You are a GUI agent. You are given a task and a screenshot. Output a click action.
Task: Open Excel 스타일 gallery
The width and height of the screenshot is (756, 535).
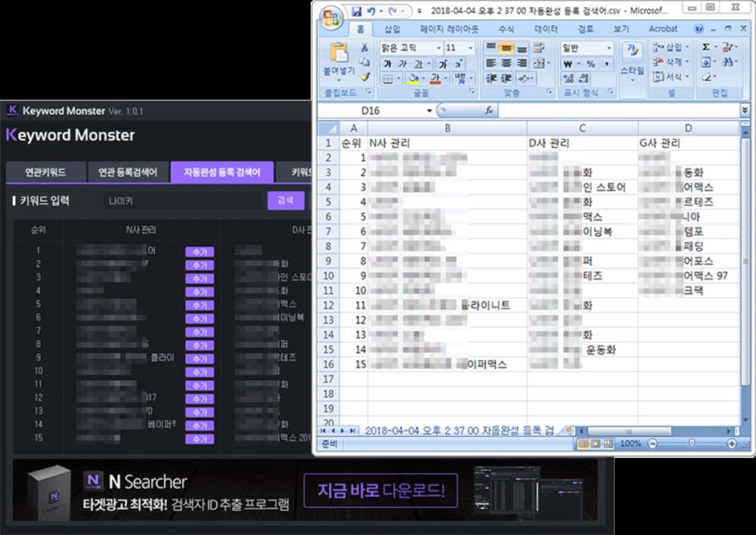pyautogui.click(x=632, y=63)
